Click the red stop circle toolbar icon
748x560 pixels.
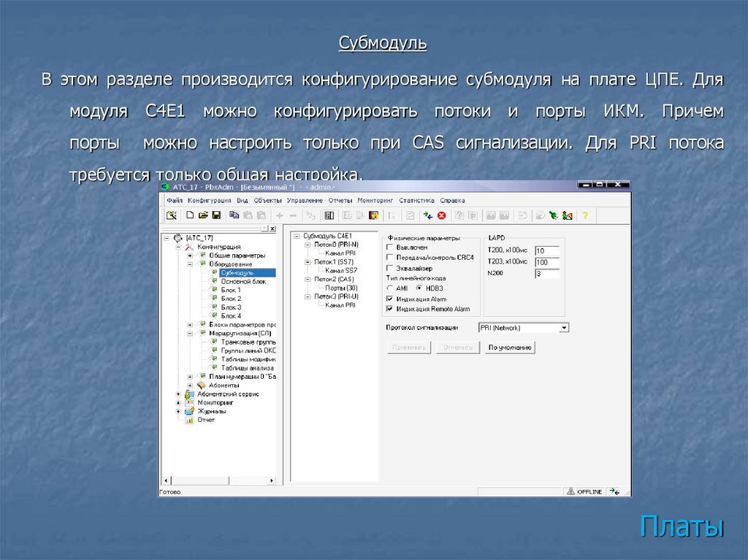tap(441, 215)
